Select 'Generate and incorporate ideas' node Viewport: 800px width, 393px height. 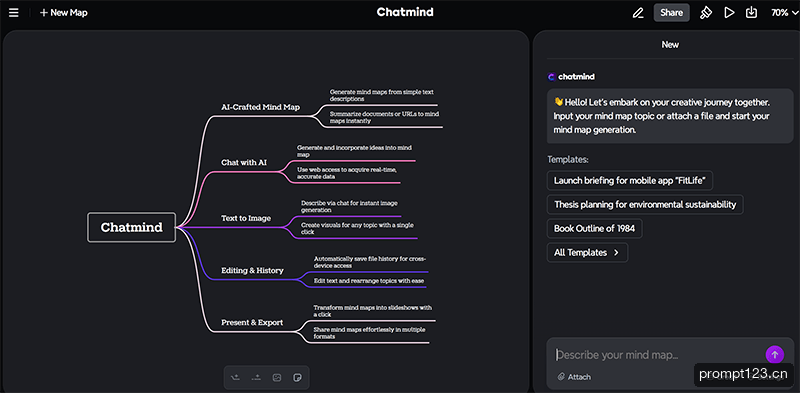[355, 151]
